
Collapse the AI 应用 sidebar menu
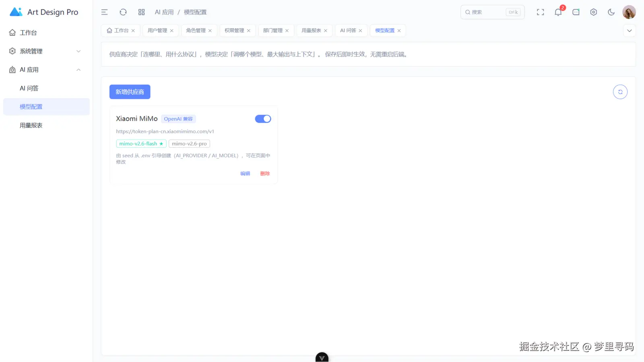click(46, 70)
